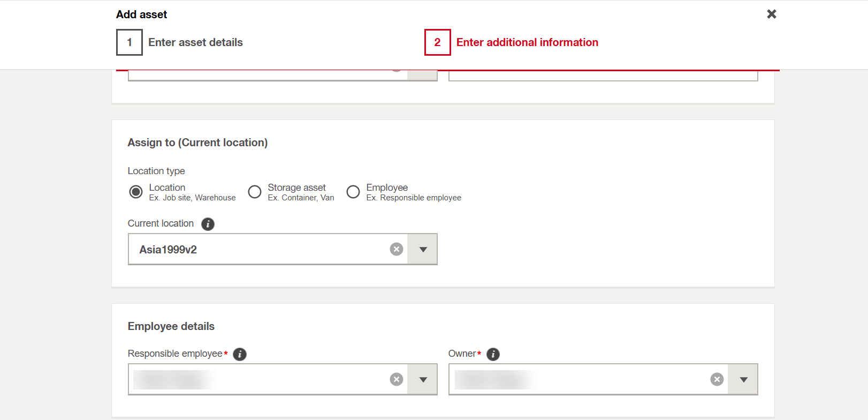Open the Responsible employee dropdown list
868x420 pixels.
(x=423, y=379)
